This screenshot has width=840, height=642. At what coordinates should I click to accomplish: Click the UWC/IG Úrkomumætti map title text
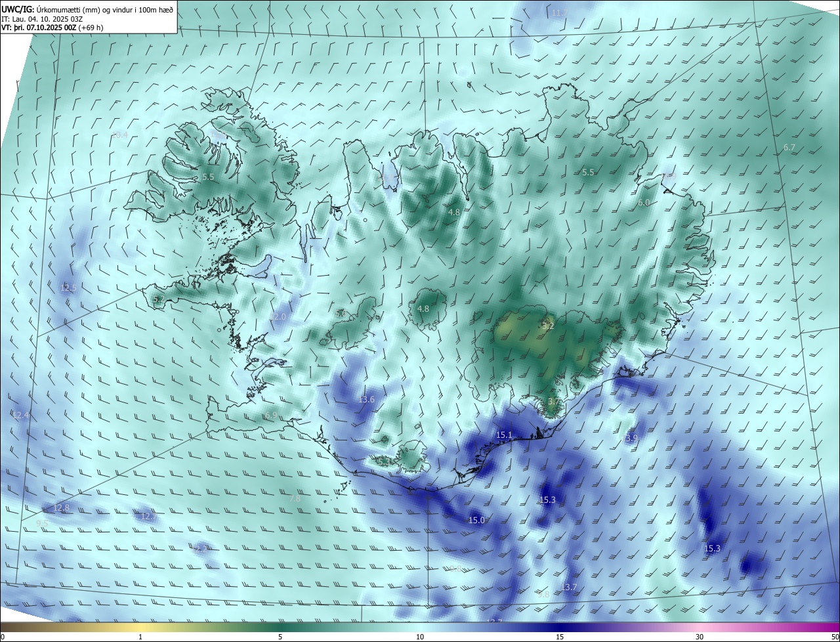click(x=87, y=9)
